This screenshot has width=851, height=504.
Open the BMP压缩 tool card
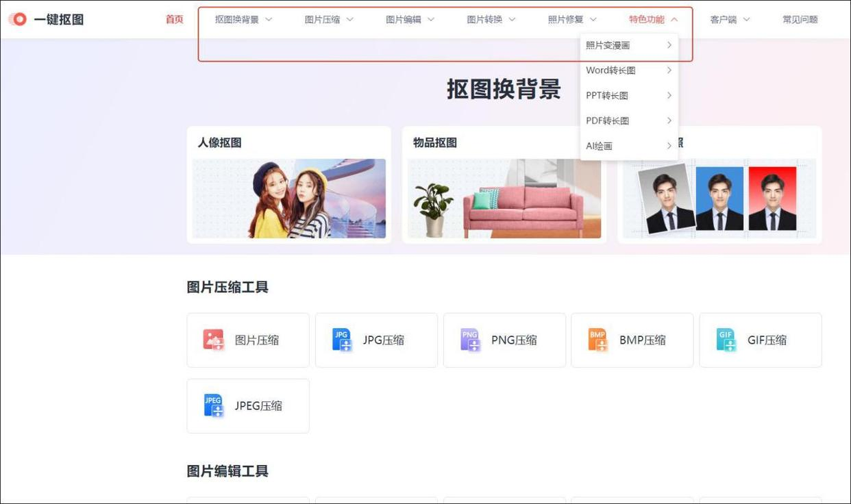(632, 340)
